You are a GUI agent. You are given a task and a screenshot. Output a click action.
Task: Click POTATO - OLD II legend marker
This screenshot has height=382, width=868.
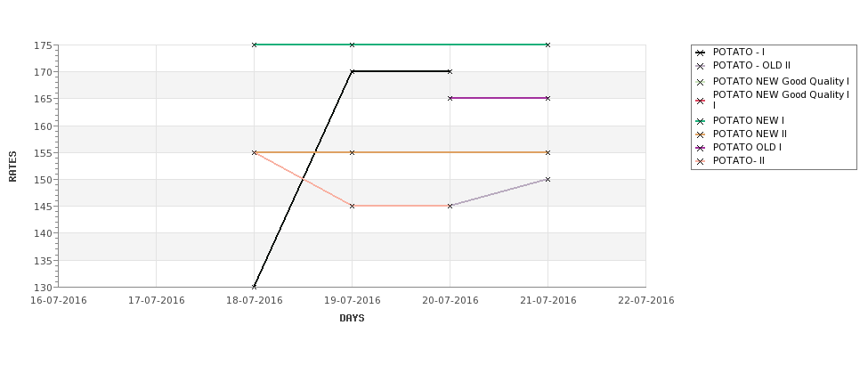click(x=701, y=66)
